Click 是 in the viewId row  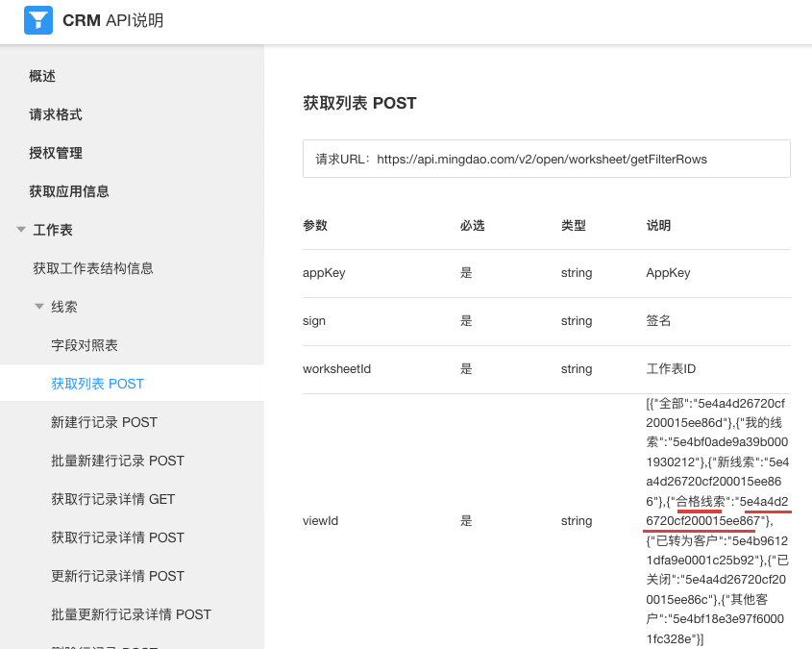[x=466, y=520]
